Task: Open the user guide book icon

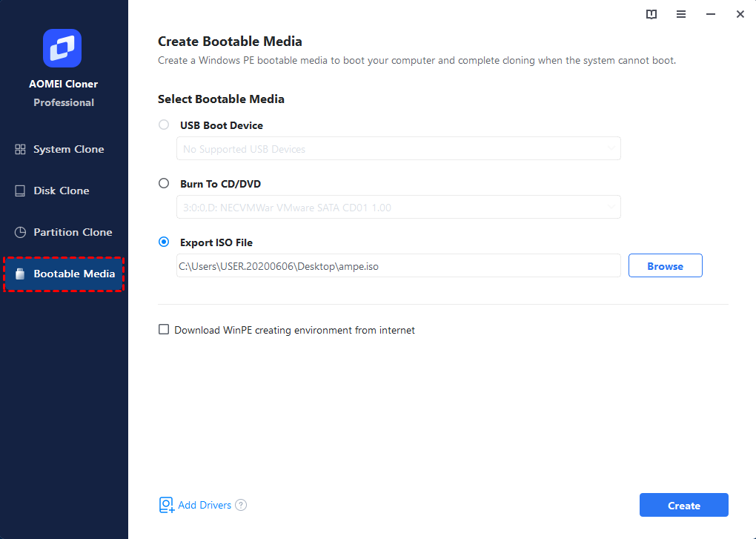Action: click(651, 15)
